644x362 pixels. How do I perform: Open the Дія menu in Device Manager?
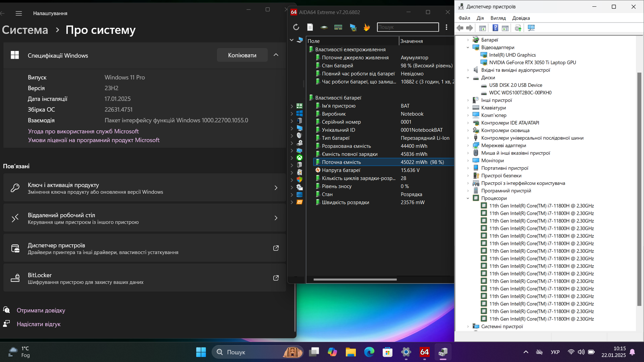[480, 18]
